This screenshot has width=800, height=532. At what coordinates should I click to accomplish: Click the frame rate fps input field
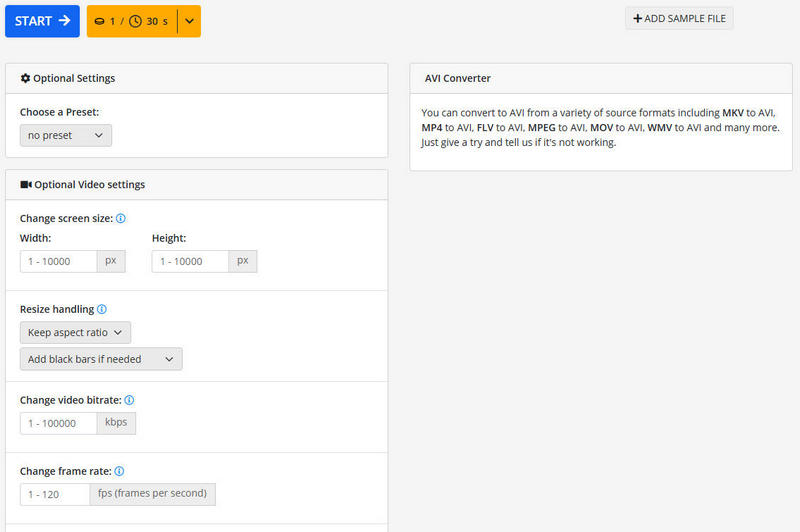(x=55, y=494)
